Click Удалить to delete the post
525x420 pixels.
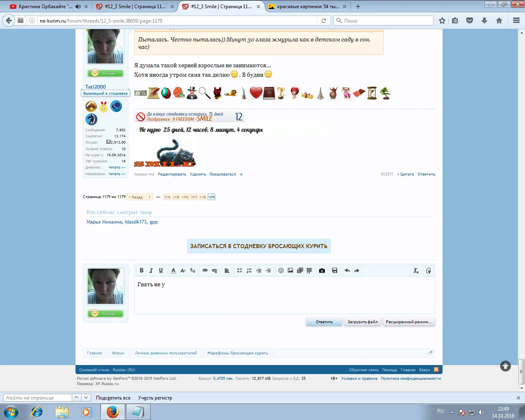click(x=198, y=174)
